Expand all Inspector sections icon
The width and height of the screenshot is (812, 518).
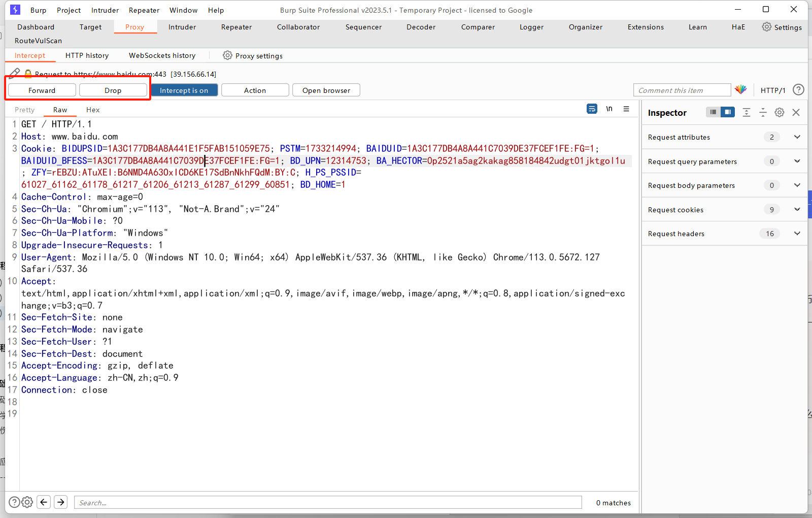pyautogui.click(x=746, y=112)
